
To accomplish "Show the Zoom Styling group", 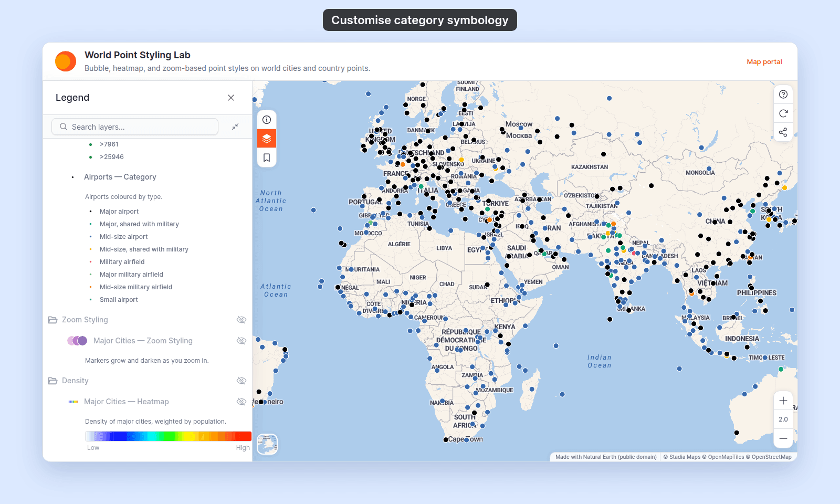I will 241,320.
